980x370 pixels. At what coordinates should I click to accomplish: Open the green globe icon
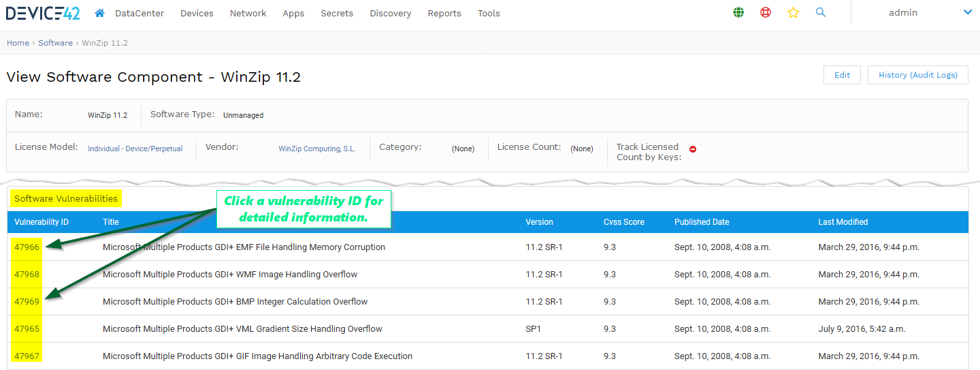[738, 12]
